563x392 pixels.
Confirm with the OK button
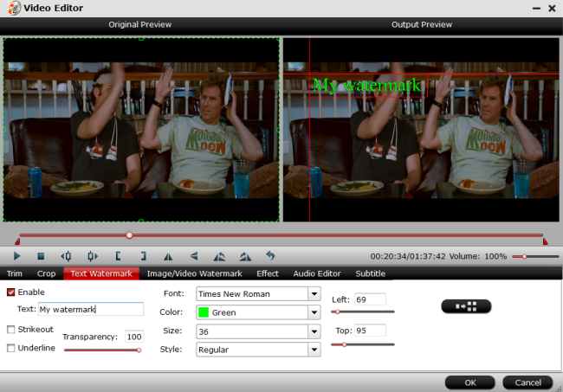(470, 382)
